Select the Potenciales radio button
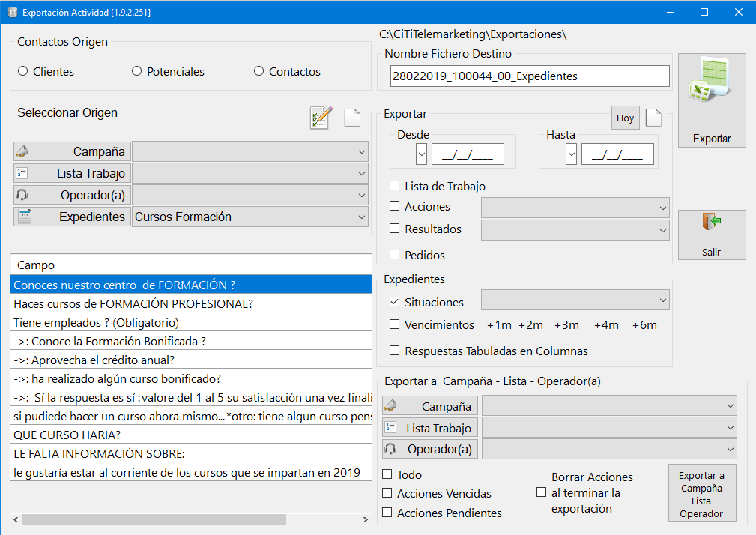 point(137,71)
